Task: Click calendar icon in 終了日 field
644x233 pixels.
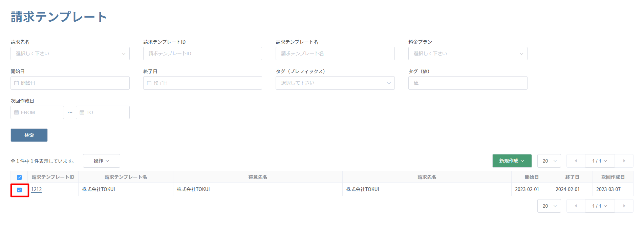Action: (149, 83)
